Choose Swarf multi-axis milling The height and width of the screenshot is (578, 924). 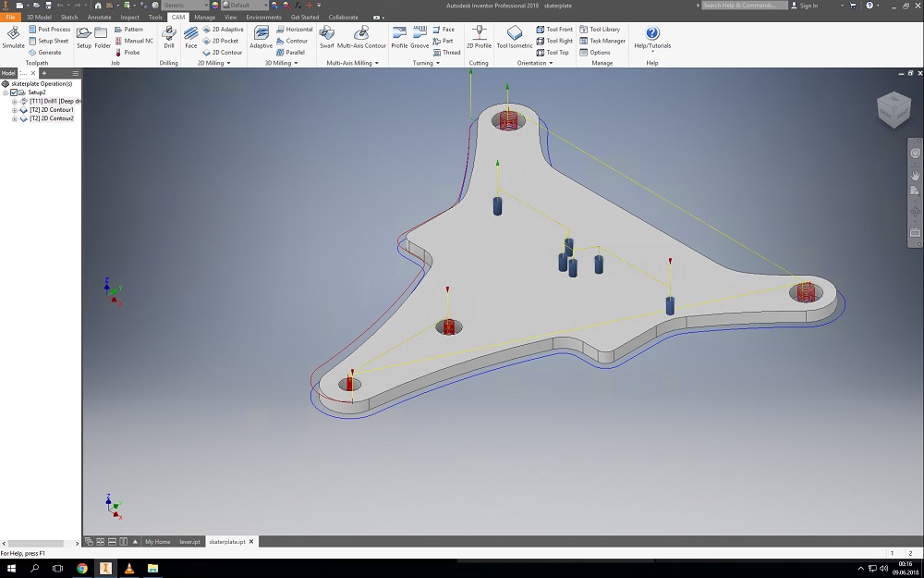[326, 38]
